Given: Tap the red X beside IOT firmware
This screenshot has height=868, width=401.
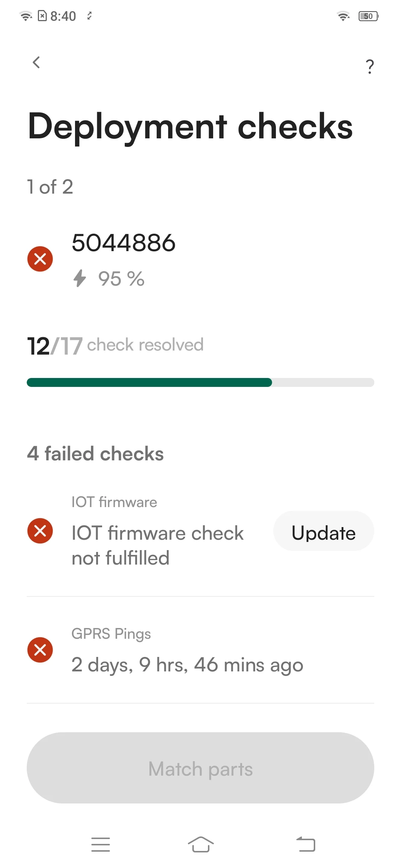Looking at the screenshot, I should (x=40, y=531).
